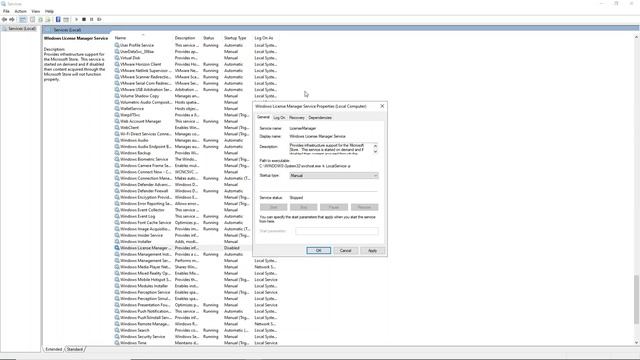Open the Startup type dropdown
This screenshot has width=640, height=360.
coord(334,176)
